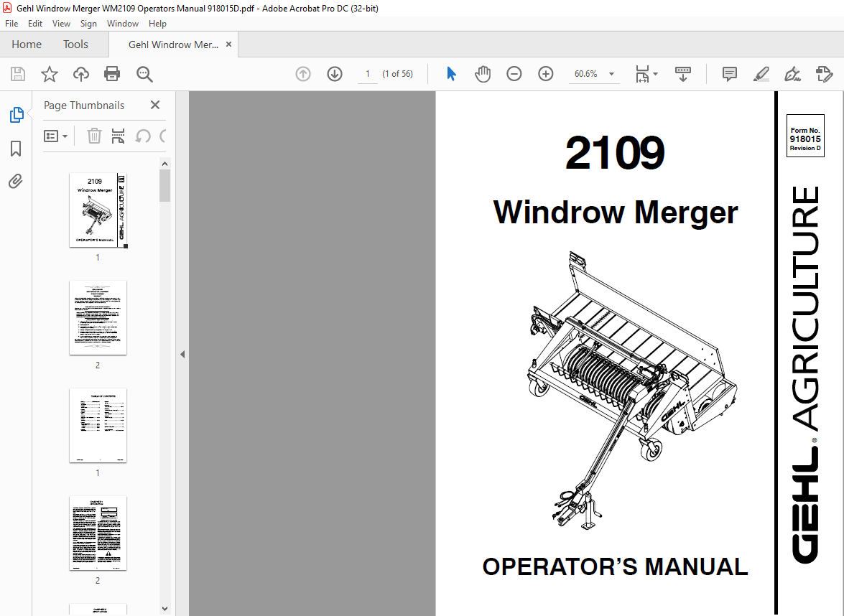Open thumbnail options dropdown menu
The height and width of the screenshot is (616, 844).
[55, 136]
